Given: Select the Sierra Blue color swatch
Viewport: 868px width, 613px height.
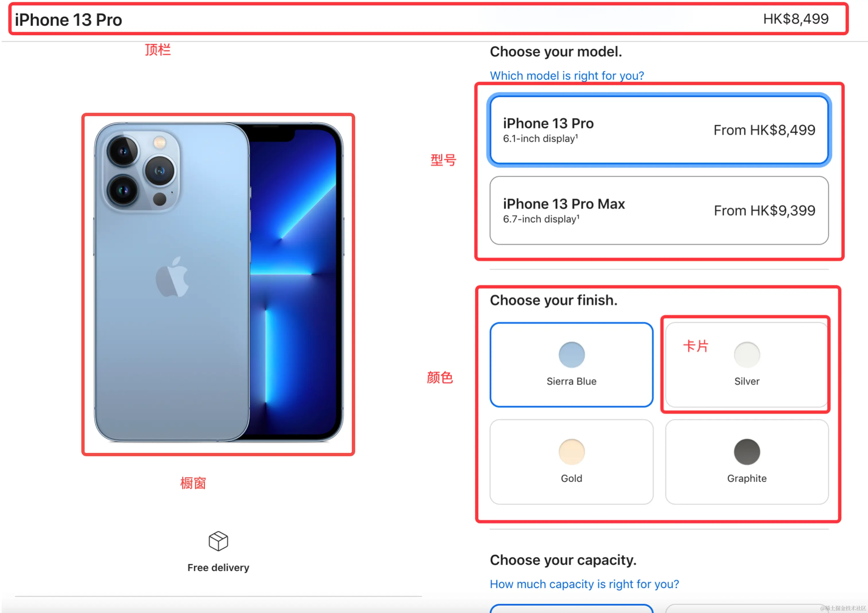Looking at the screenshot, I should coord(571,354).
